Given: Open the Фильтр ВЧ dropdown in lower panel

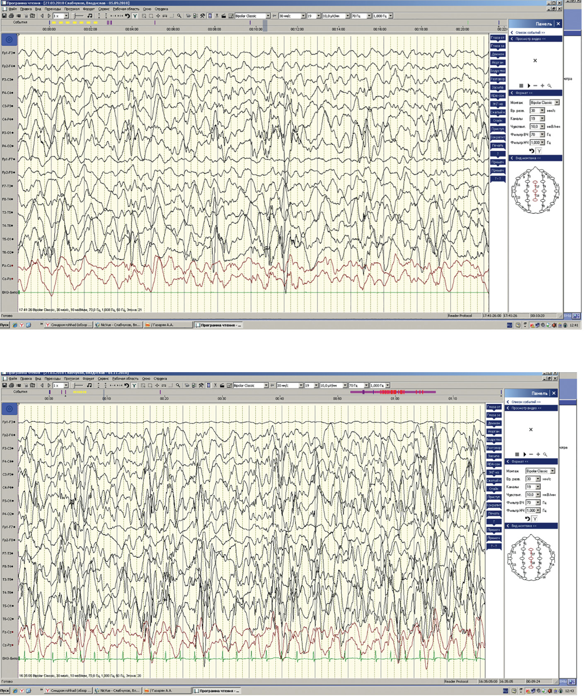Looking at the screenshot, I should pyautogui.click(x=538, y=502).
